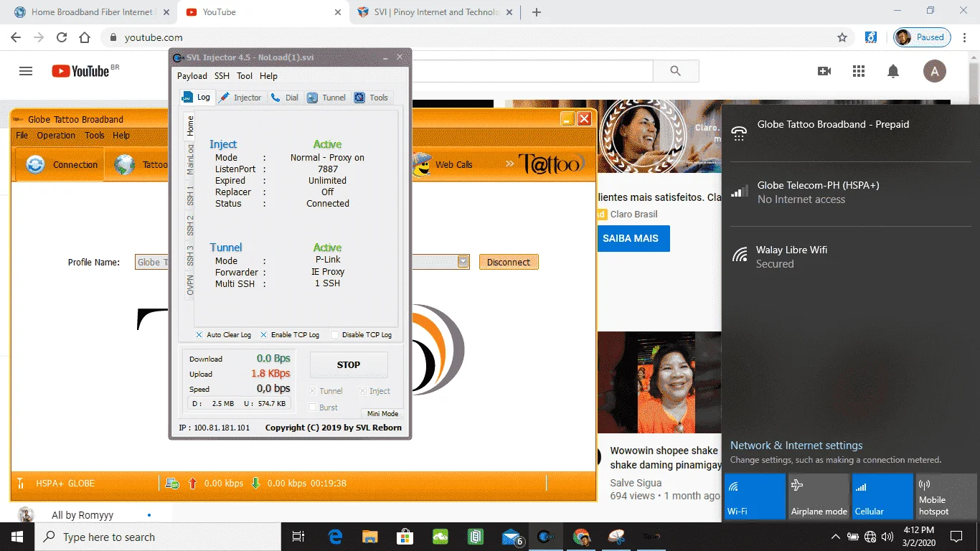Switch to the Dial tab
The image size is (980, 551).
(285, 98)
